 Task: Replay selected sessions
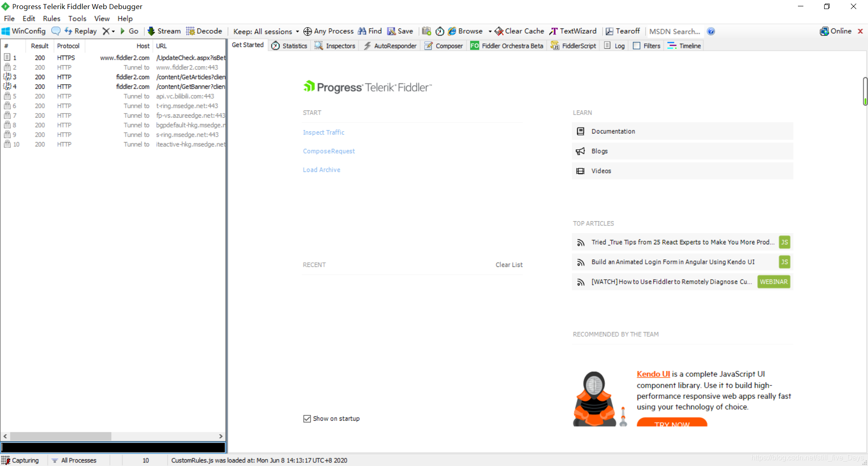pos(80,31)
